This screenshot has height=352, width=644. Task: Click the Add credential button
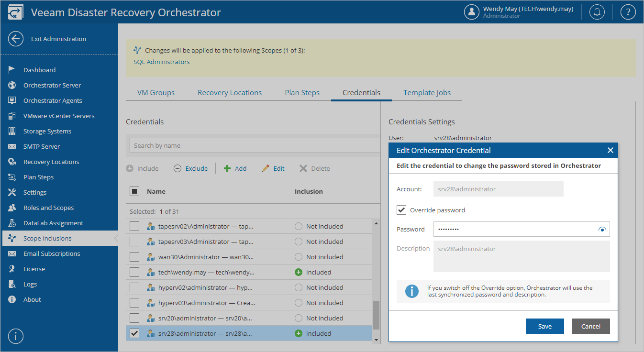[235, 168]
